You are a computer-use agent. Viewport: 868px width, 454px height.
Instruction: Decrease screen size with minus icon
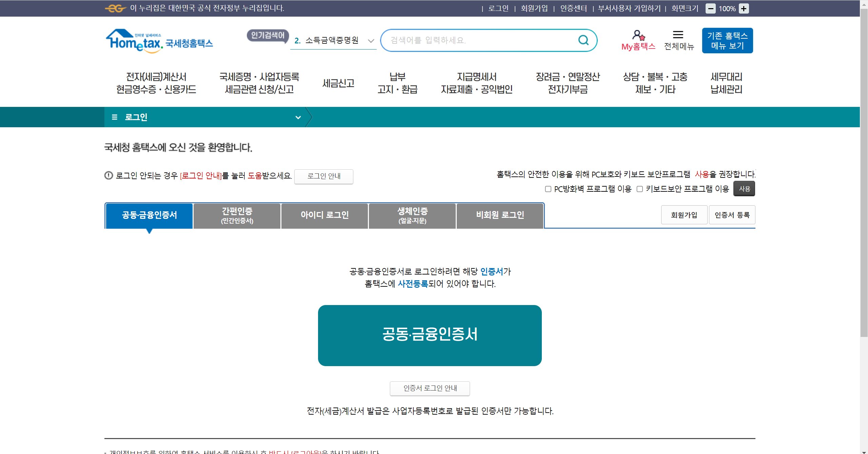click(710, 8)
